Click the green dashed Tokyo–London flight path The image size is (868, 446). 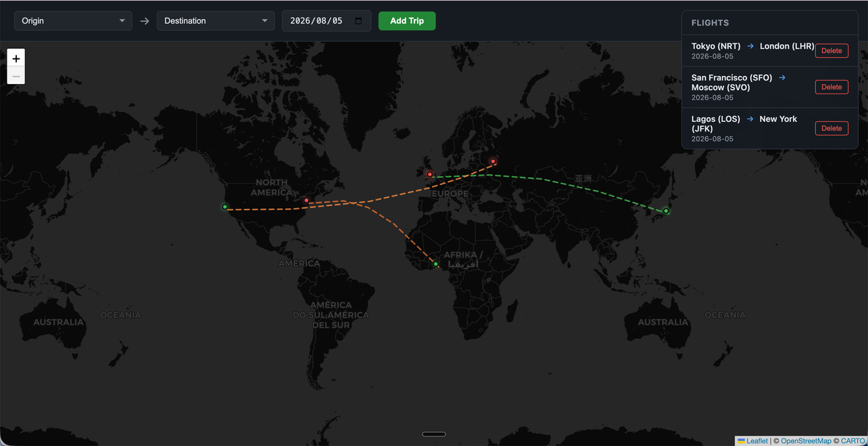click(542, 179)
